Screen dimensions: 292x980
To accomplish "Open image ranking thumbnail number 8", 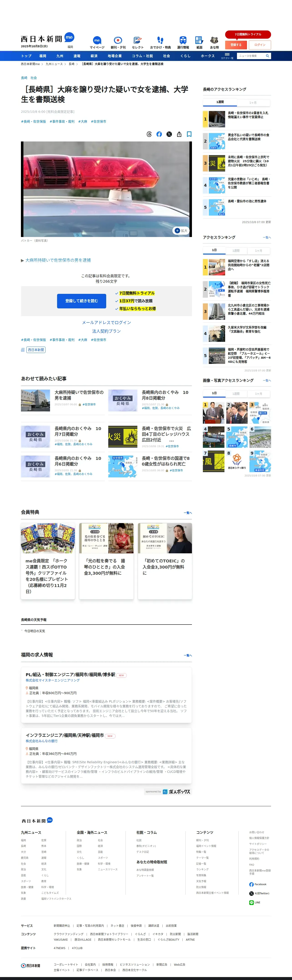I will click(x=237, y=461).
